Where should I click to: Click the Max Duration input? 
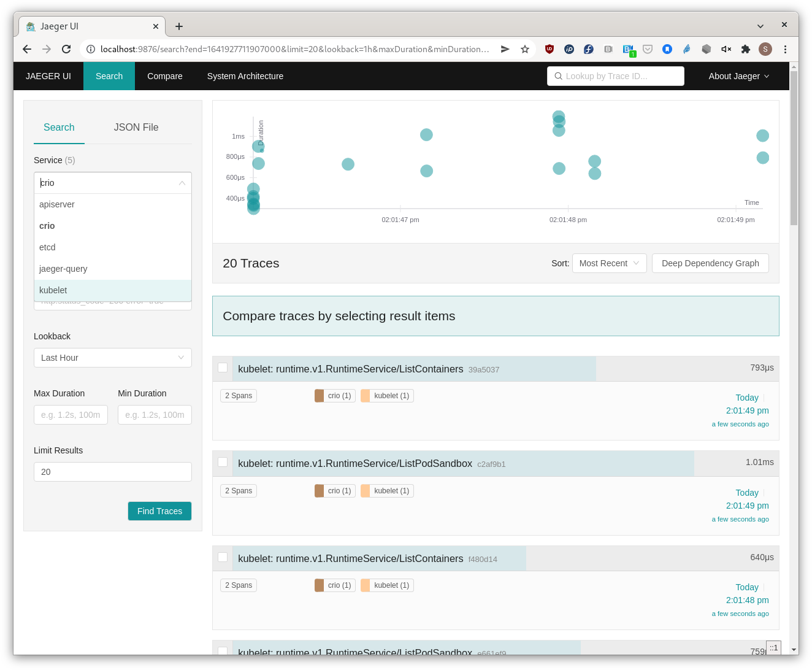(71, 415)
